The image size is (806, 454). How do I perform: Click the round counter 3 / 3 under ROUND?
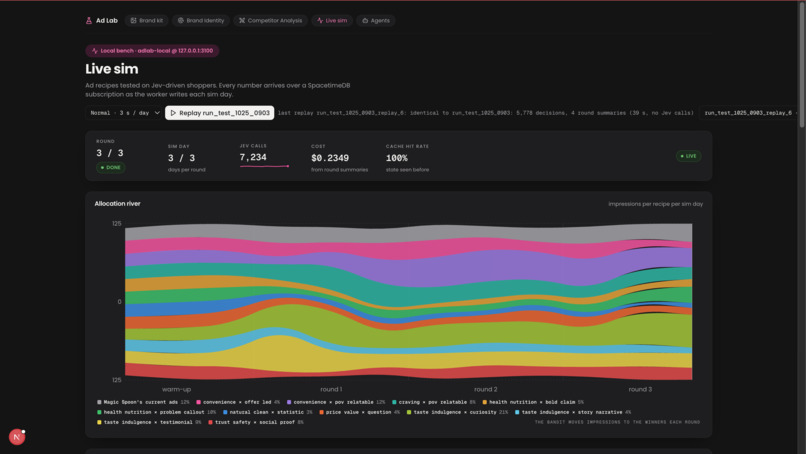[109, 153]
